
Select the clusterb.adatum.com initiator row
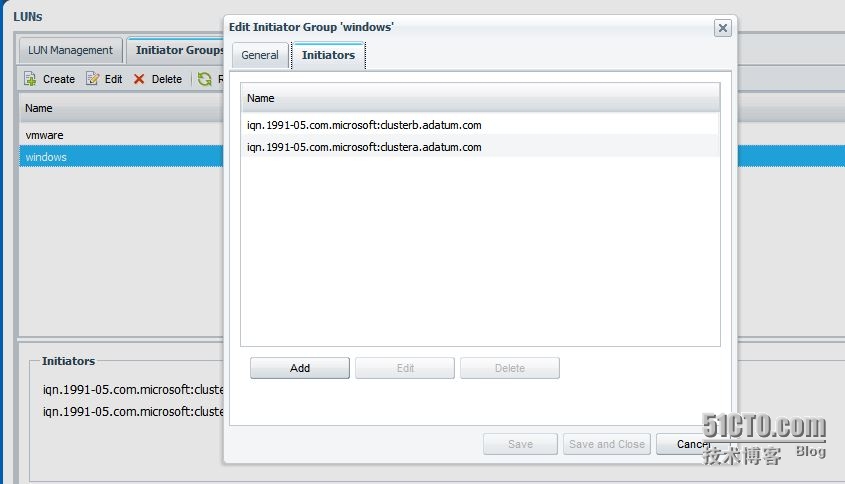click(x=480, y=125)
